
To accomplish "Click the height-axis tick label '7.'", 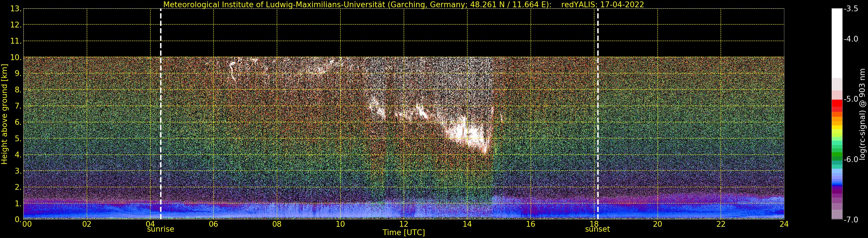I will click(x=18, y=106).
